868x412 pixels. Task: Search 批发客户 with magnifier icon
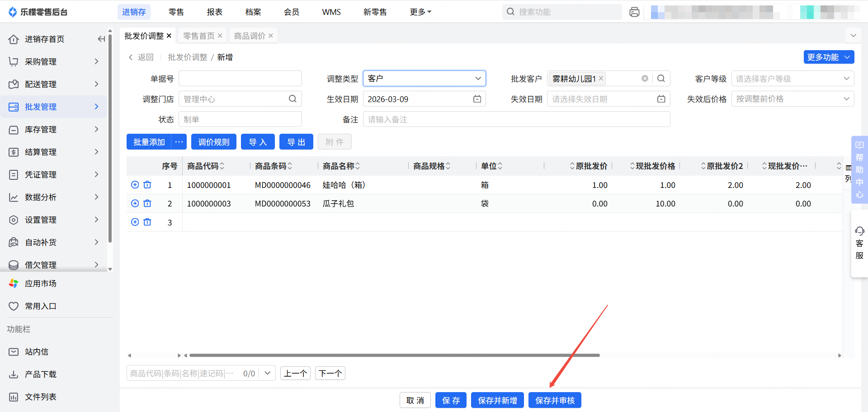point(661,79)
